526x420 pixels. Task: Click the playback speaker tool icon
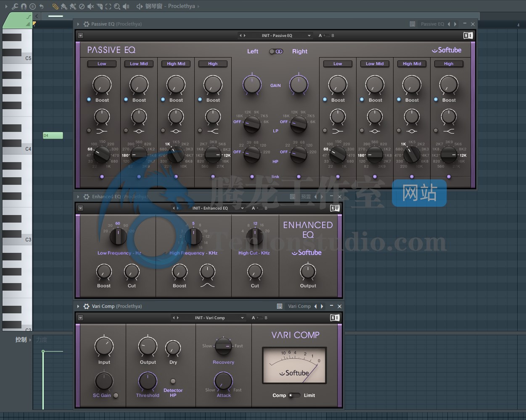pyautogui.click(x=126, y=6)
